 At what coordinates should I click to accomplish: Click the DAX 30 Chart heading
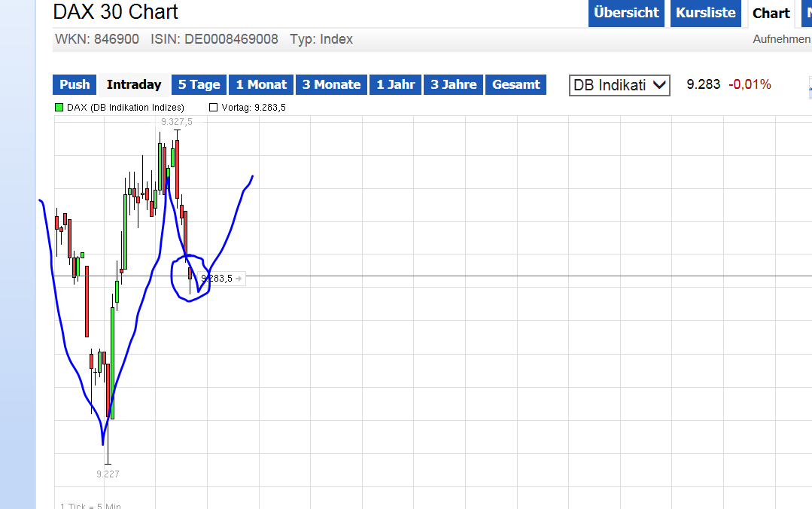(x=115, y=12)
